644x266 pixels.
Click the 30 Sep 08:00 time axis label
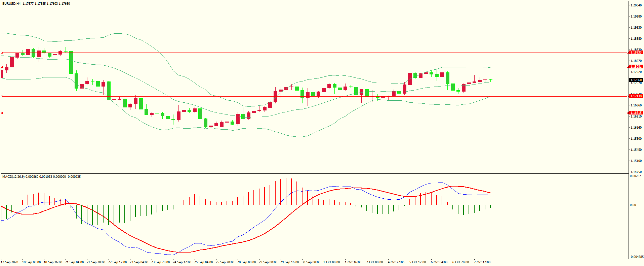(311, 262)
